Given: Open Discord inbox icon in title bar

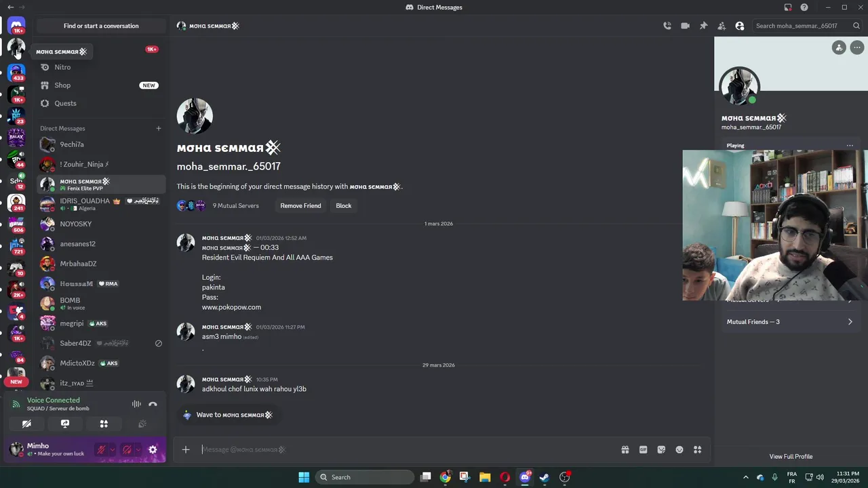Looking at the screenshot, I should coord(788,7).
